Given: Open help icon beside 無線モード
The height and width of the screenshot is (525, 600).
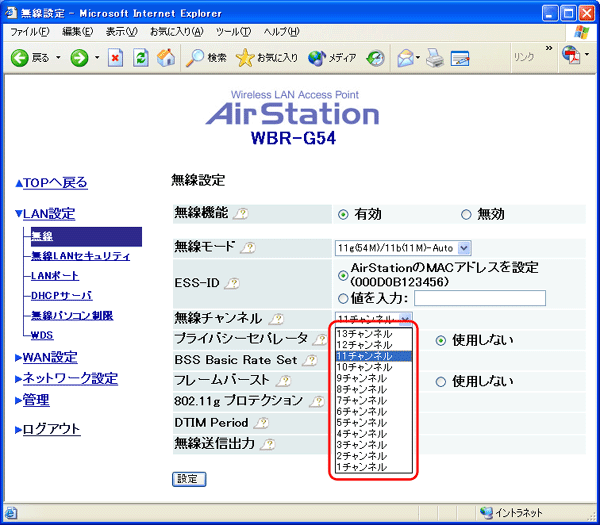Looking at the screenshot, I should (x=248, y=248).
